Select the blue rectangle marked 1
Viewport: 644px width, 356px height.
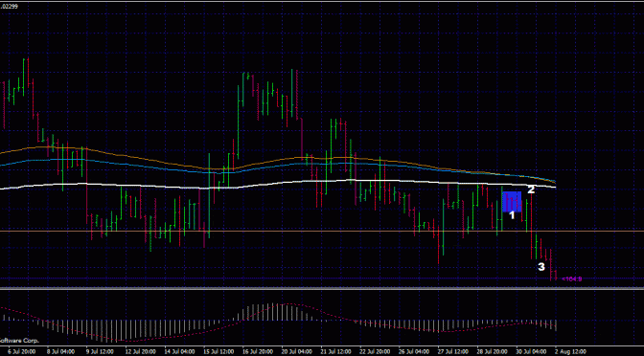[x=512, y=201]
